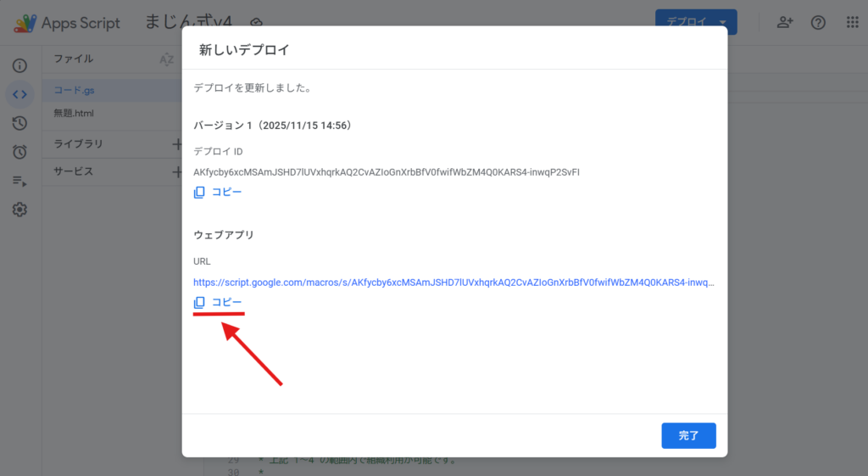Add a library with ライブラリ plus
The width and height of the screenshot is (868, 476).
pyautogui.click(x=177, y=144)
